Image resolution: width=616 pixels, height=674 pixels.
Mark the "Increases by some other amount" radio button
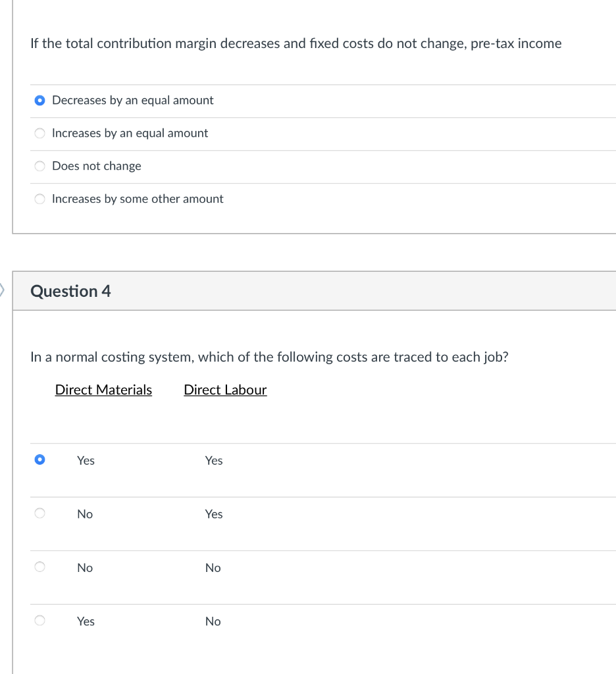point(40,199)
